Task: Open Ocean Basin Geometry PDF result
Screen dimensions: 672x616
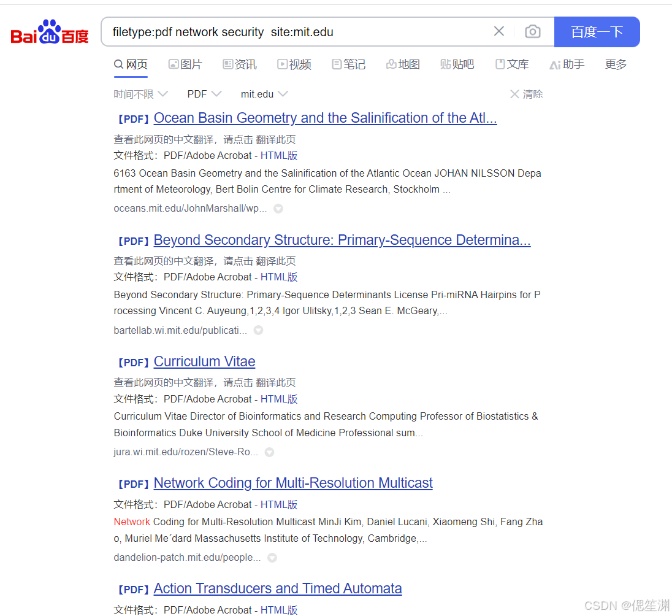Action: [x=326, y=118]
